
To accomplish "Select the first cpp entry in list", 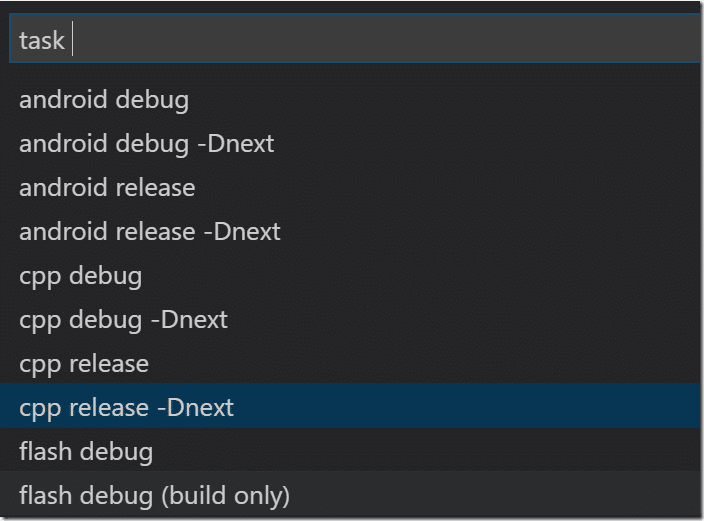I will [350, 275].
